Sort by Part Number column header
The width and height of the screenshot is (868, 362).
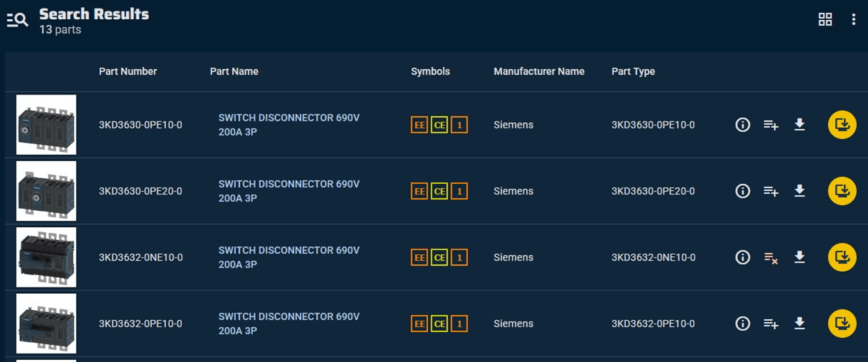coord(128,72)
